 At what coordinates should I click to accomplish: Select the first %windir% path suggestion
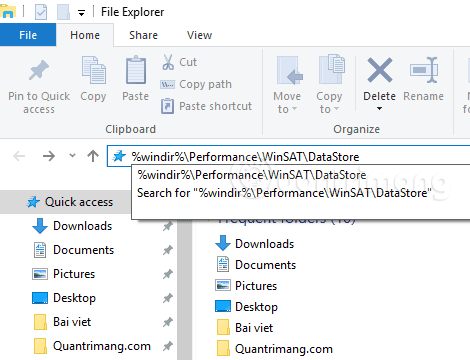[x=252, y=175]
